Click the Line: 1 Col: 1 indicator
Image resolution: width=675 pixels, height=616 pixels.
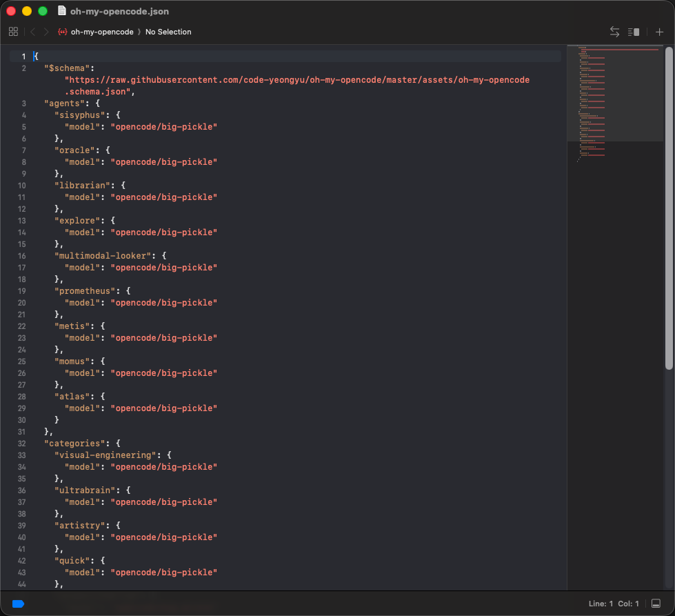[x=616, y=604]
